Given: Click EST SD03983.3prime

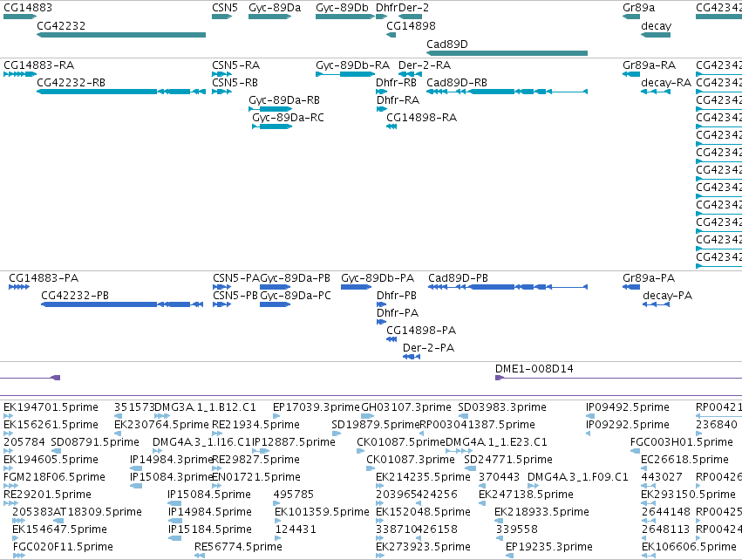Looking at the screenshot, I should tap(502, 407).
